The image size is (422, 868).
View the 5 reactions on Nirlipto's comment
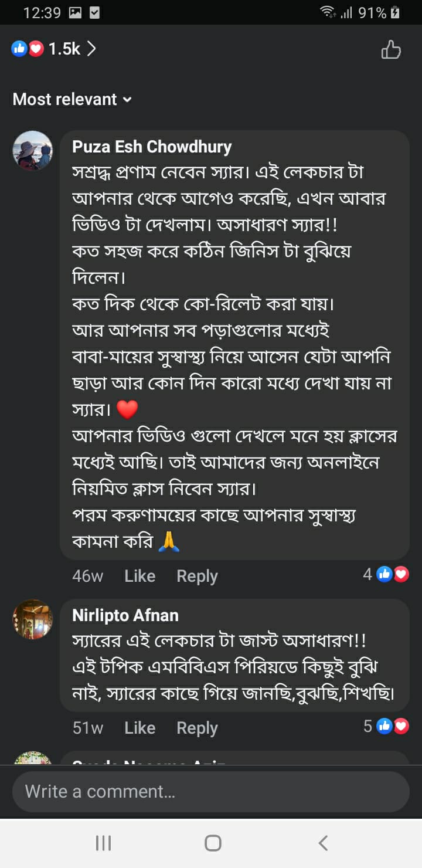coord(386,726)
